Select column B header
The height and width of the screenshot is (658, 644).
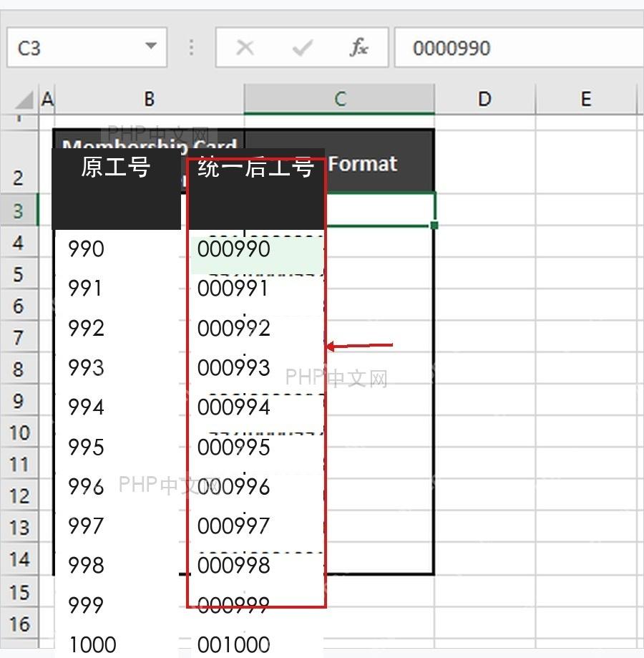(x=150, y=99)
